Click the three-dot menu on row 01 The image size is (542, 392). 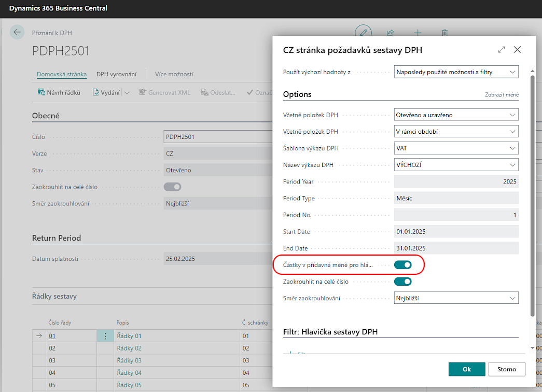coord(105,336)
